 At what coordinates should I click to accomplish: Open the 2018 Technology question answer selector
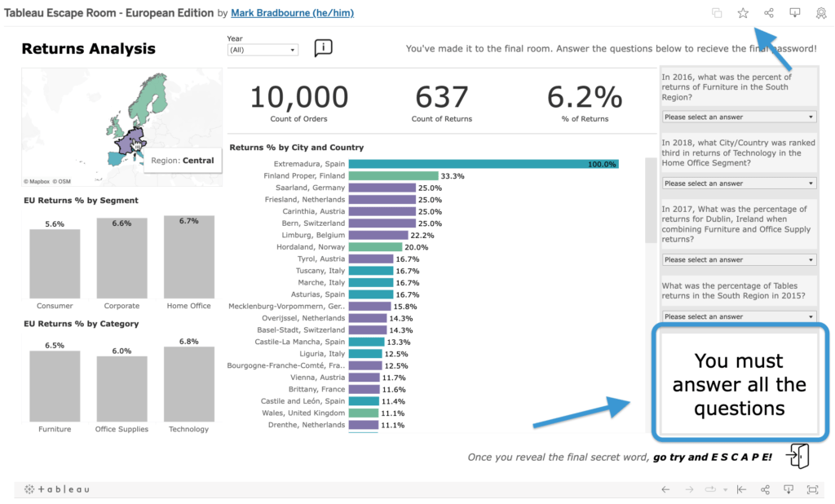(x=738, y=183)
